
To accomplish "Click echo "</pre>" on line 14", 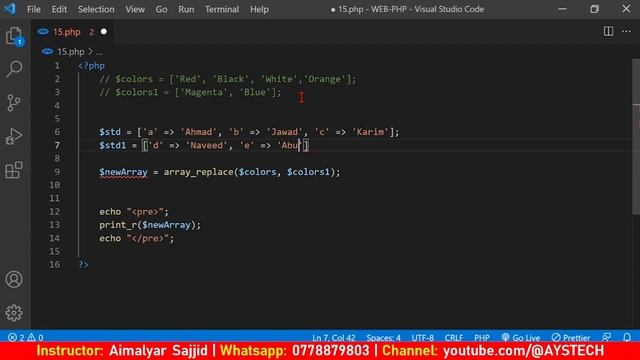I will [137, 238].
